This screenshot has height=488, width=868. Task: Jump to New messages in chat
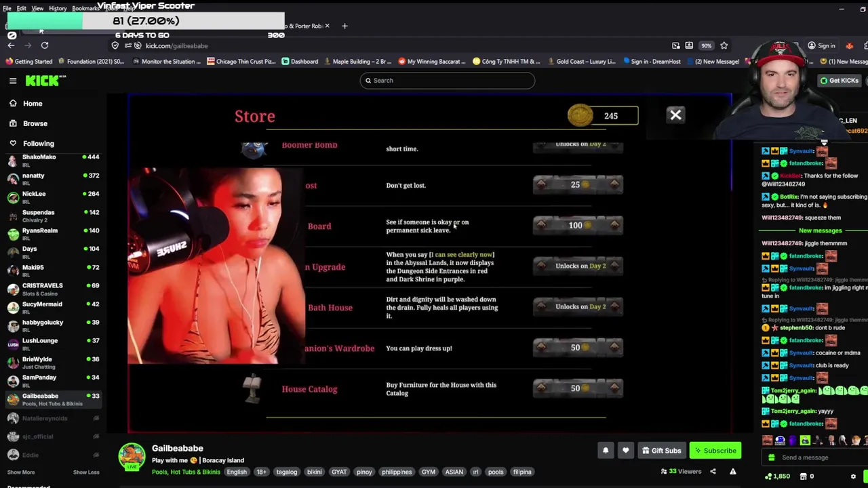tap(820, 230)
